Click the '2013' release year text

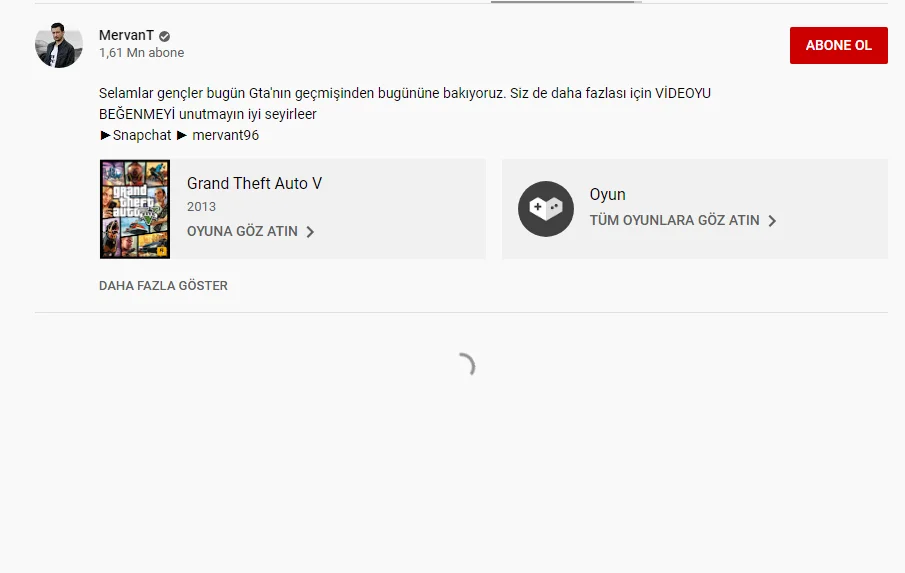201,207
